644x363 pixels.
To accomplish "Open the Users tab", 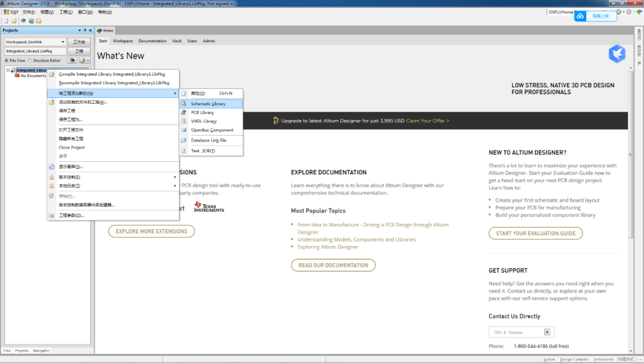I will point(192,41).
